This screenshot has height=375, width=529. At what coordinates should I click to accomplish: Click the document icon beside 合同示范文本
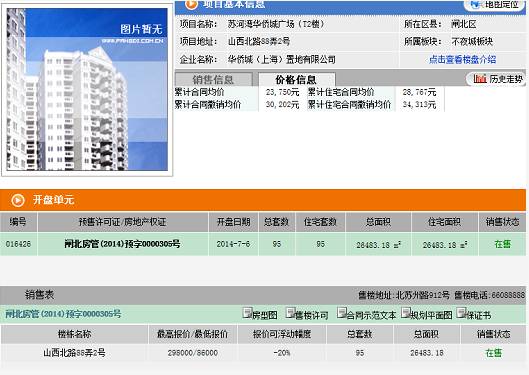pos(342,313)
